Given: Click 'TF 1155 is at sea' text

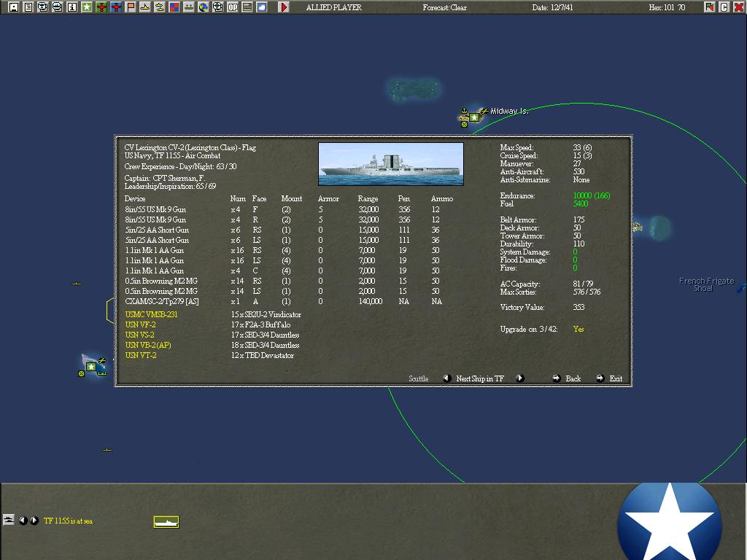Looking at the screenshot, I should (x=68, y=521).
